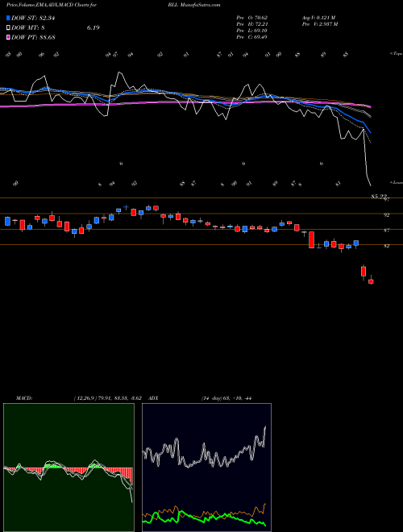Image resolution: width=403 pixels, height=532 pixels.
Task: Select the DOW ST legend label
Action: click(x=33, y=18)
